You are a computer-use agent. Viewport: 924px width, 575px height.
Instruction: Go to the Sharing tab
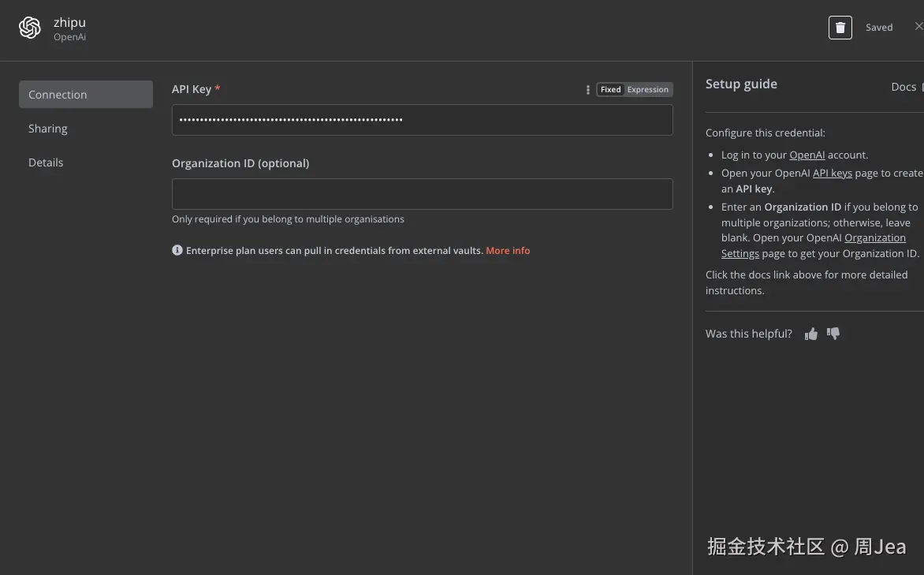point(48,129)
